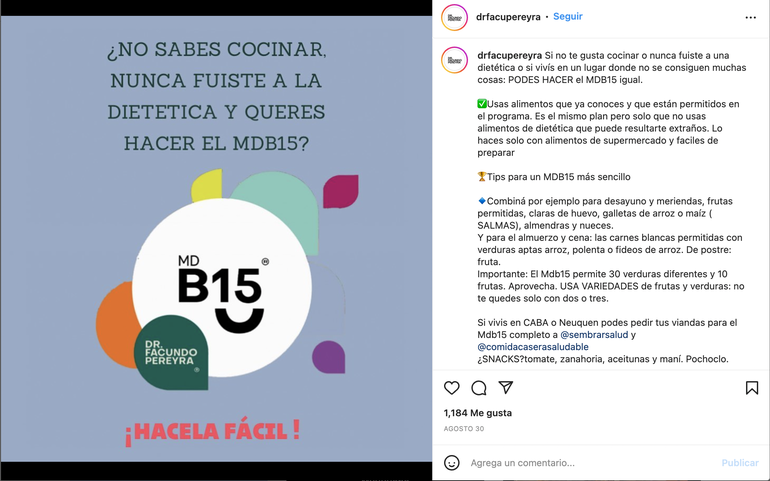Viewport: 770px width, 481px height.
Task: Click the Dr. Facundo Pereyra green badge
Action: 171,353
